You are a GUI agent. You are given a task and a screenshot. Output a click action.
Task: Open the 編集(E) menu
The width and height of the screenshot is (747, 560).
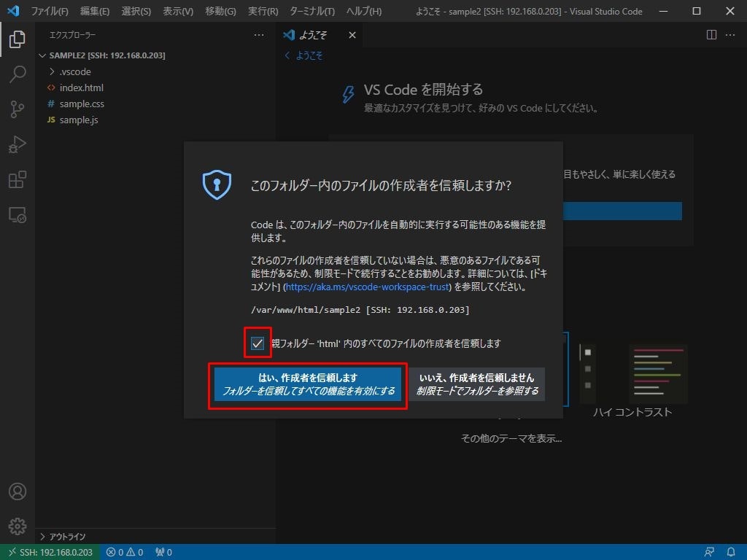[x=95, y=11]
